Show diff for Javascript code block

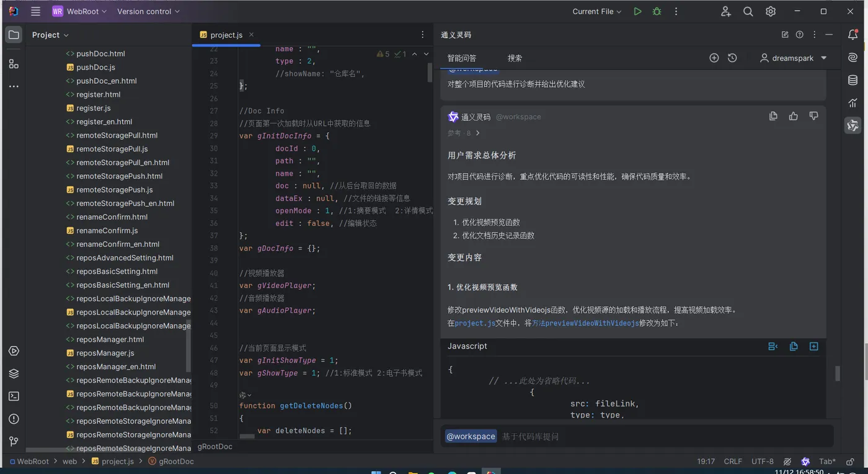click(773, 346)
